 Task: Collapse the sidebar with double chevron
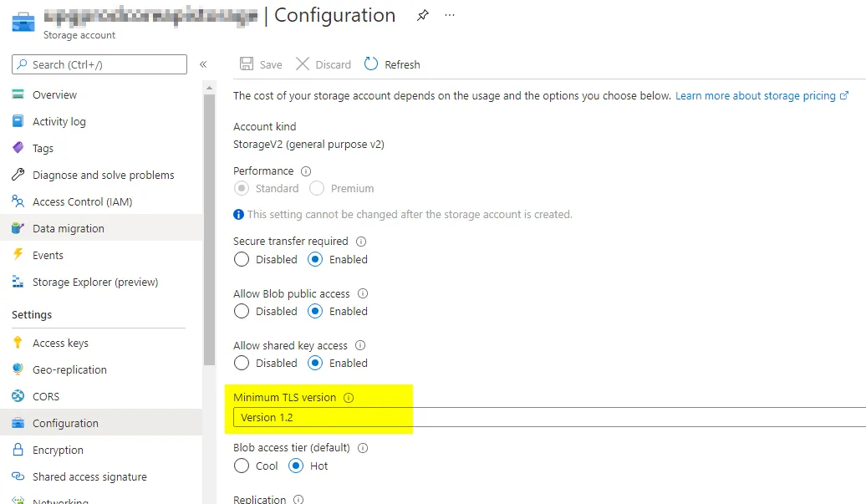[x=203, y=64]
